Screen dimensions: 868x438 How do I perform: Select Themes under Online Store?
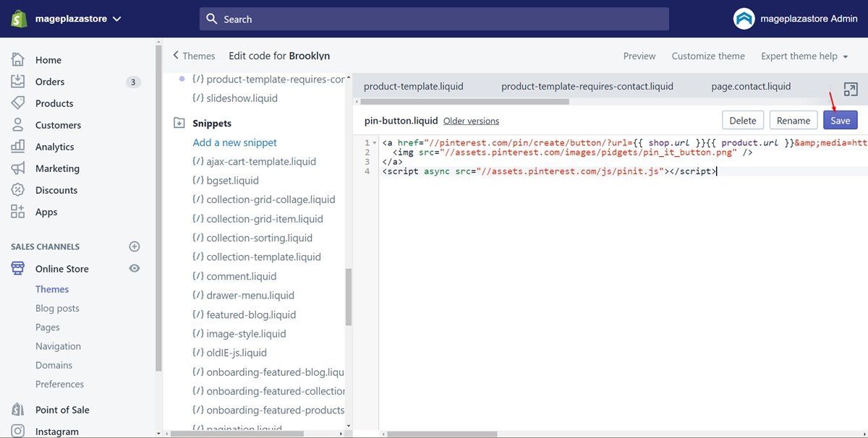pyautogui.click(x=52, y=289)
